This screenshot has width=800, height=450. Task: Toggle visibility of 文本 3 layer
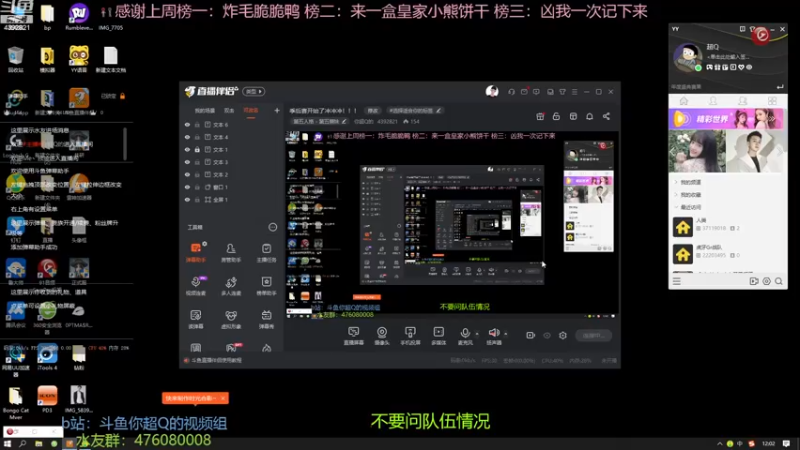187,162
